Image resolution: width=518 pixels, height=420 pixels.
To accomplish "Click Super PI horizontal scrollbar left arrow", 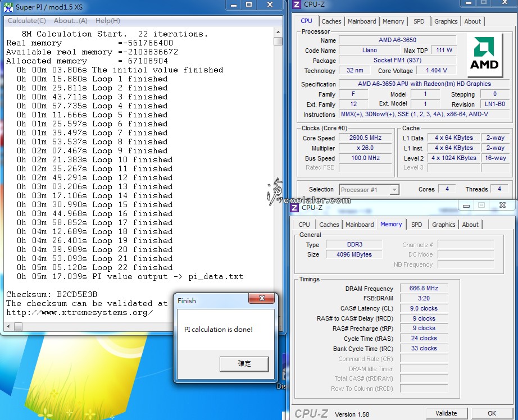I will [8, 327].
